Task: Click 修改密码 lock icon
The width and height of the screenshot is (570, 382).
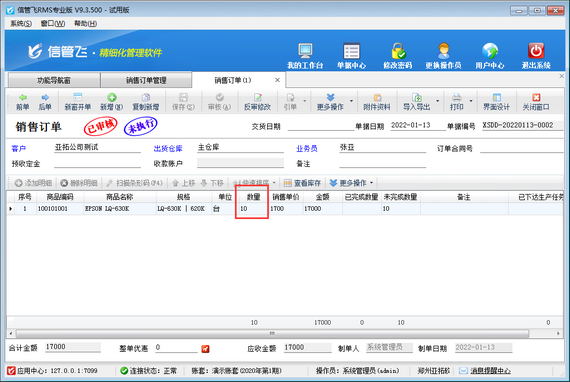Action: tap(398, 51)
